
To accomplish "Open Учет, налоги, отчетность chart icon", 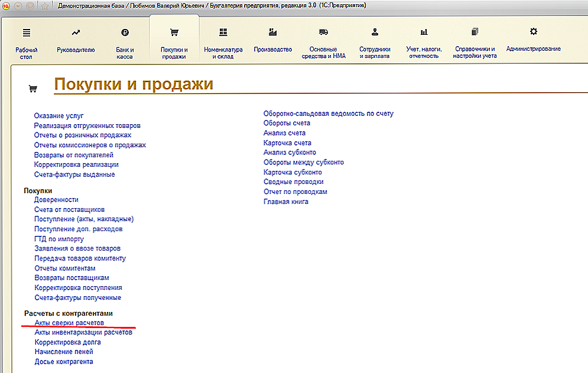I will [x=424, y=32].
